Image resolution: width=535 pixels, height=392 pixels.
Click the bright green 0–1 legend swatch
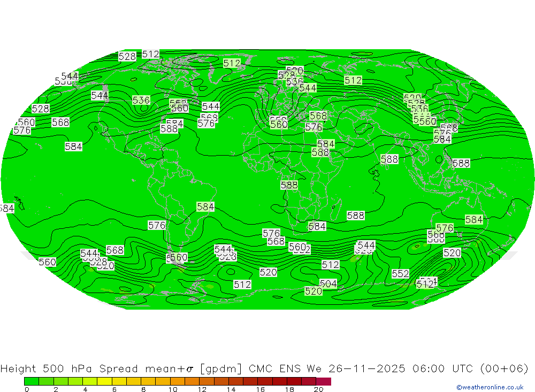(32, 381)
